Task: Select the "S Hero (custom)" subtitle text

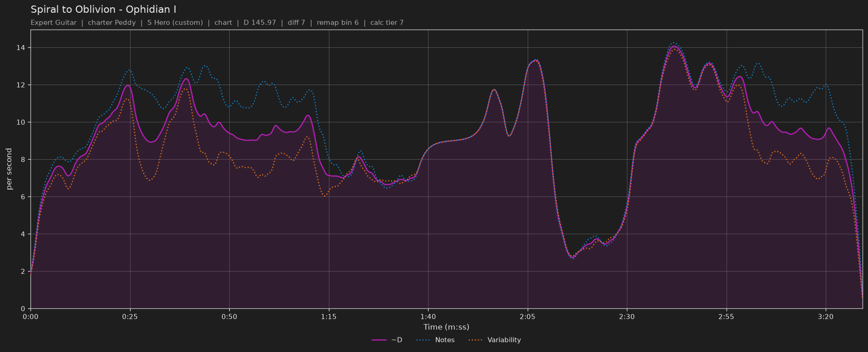Action: point(175,23)
